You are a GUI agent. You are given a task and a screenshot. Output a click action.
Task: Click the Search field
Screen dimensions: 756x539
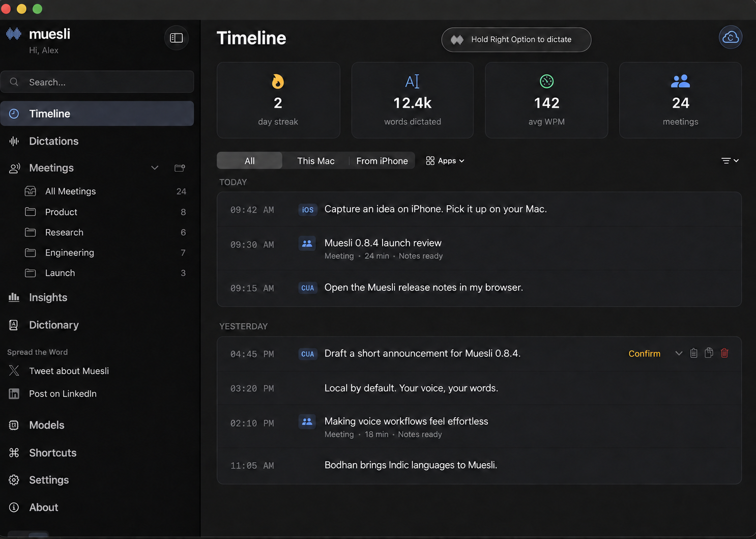97,82
